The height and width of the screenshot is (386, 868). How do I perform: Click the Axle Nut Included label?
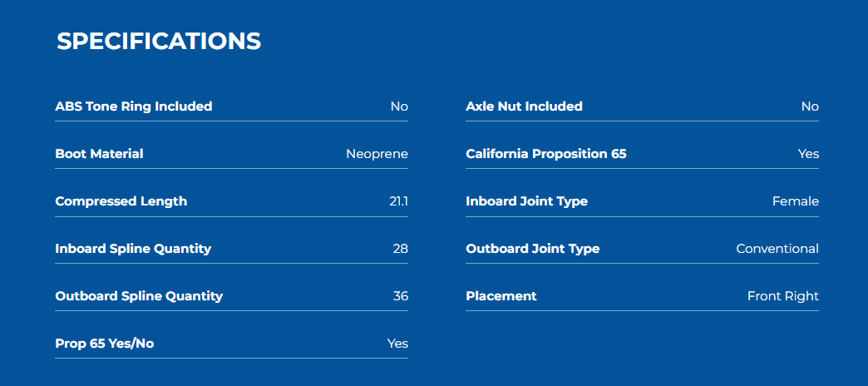pyautogui.click(x=525, y=106)
